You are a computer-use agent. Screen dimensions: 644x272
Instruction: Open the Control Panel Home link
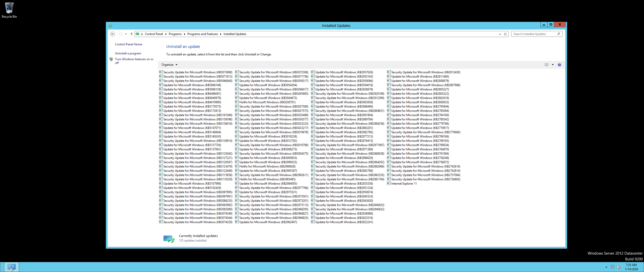(129, 44)
